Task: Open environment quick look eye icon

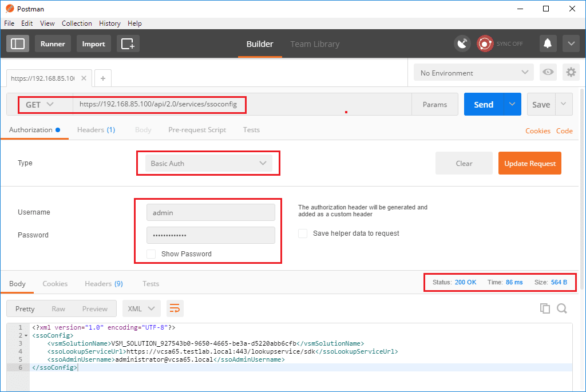Action: (548, 73)
